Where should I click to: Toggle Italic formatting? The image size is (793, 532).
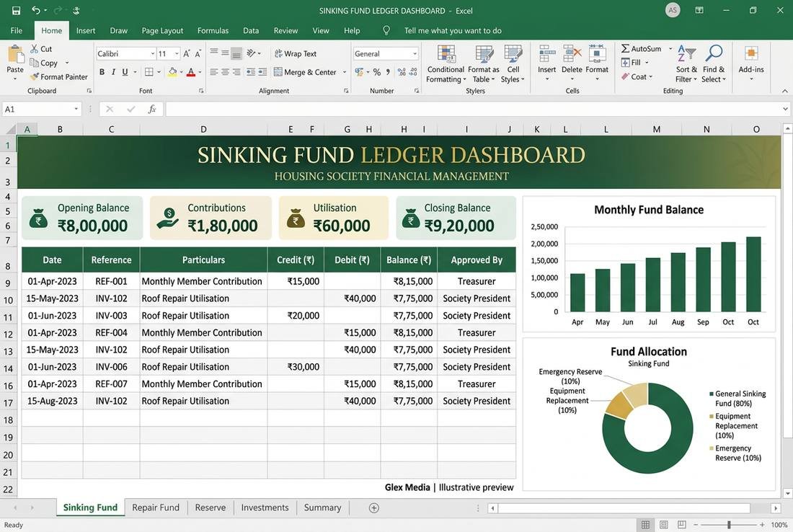pos(113,72)
